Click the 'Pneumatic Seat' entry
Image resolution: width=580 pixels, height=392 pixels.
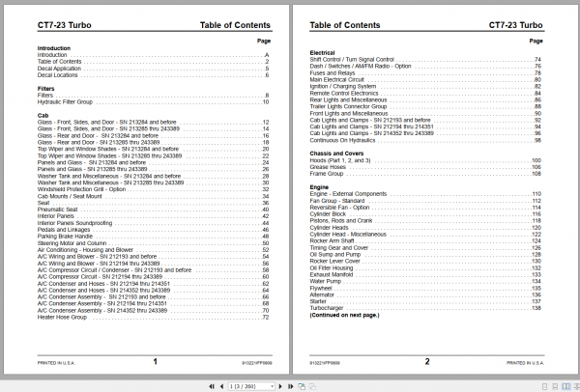tap(57, 210)
